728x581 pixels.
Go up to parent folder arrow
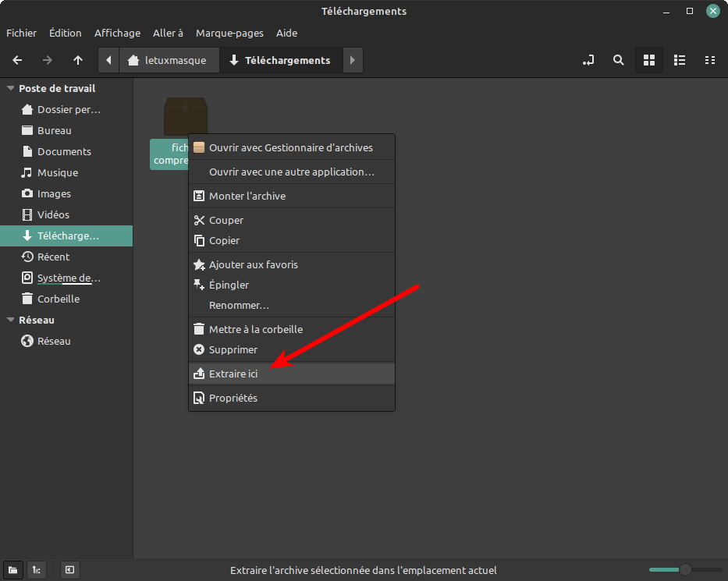pyautogui.click(x=78, y=60)
